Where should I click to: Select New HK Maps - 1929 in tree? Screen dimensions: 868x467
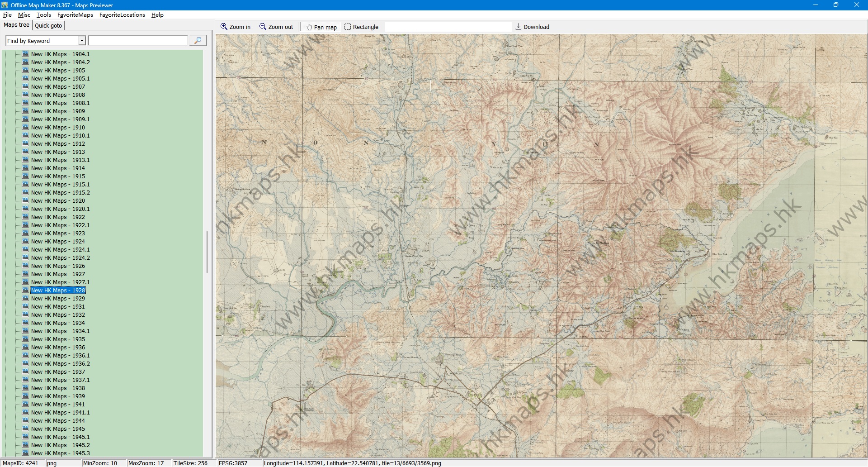tap(58, 299)
